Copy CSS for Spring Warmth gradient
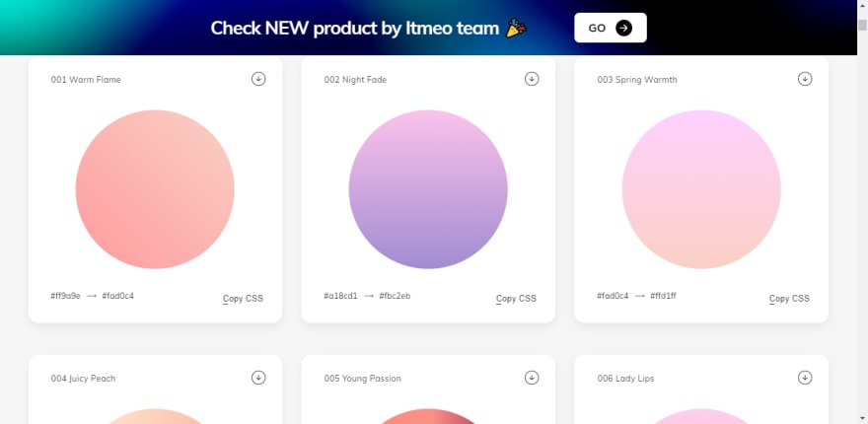Viewport: 868px width, 424px height. click(789, 299)
